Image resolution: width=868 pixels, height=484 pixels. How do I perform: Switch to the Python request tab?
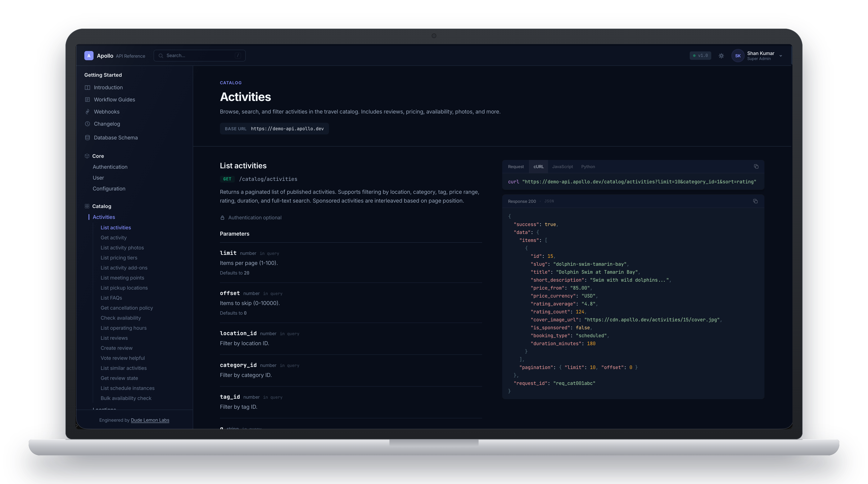588,167
